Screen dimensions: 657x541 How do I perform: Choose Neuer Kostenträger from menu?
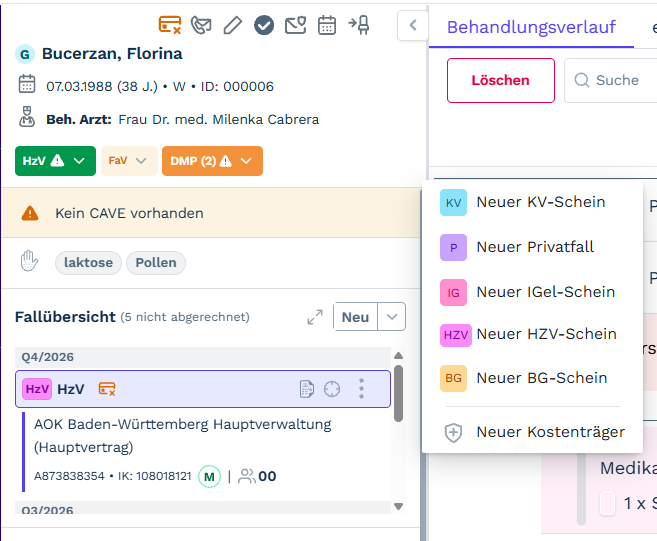pyautogui.click(x=532, y=432)
